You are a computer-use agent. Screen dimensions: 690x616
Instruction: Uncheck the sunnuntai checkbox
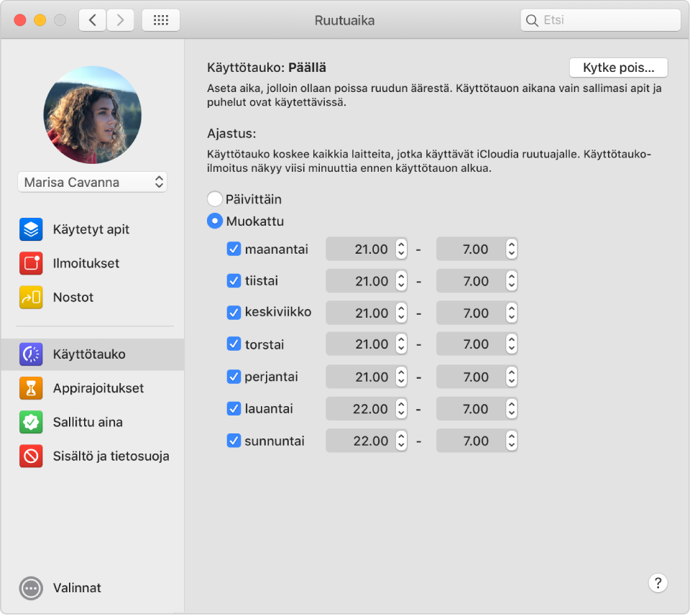(234, 441)
